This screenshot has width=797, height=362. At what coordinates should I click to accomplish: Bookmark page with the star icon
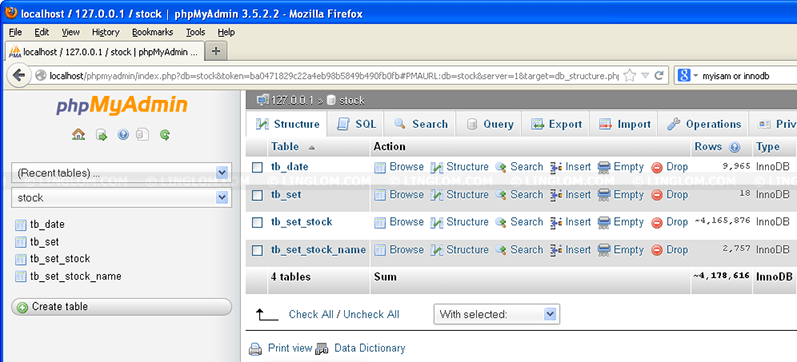tap(630, 76)
